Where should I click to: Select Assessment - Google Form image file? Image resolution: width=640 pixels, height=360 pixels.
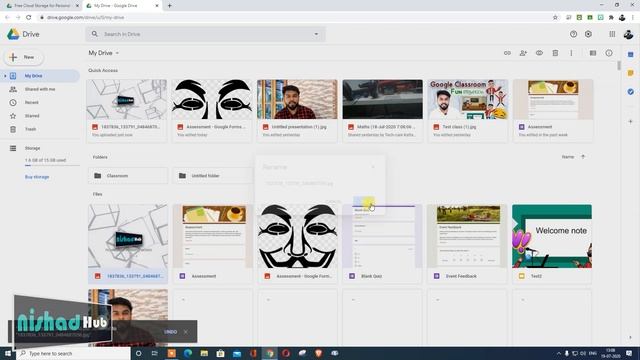(x=298, y=244)
